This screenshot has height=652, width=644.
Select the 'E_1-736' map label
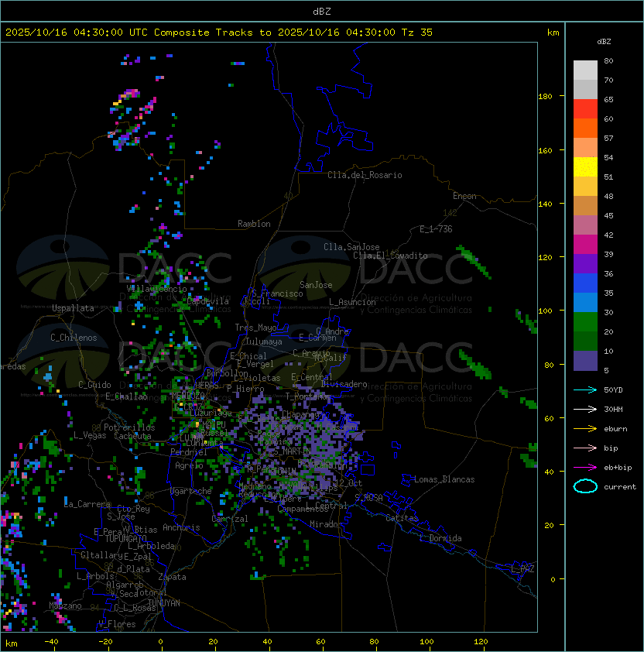pos(436,229)
